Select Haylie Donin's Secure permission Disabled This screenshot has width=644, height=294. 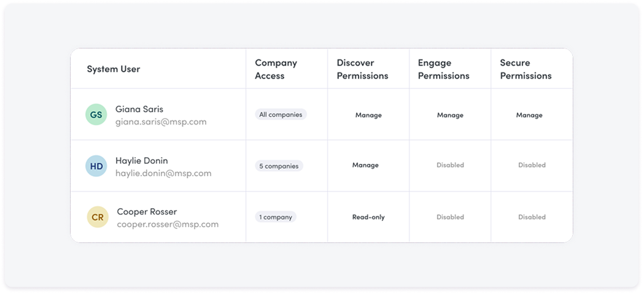tap(532, 165)
